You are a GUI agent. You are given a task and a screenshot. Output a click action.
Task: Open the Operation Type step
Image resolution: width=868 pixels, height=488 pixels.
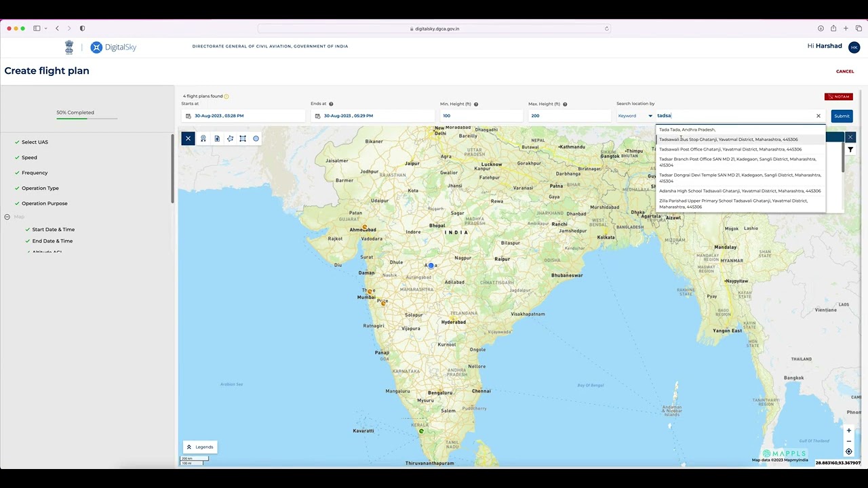coord(40,188)
